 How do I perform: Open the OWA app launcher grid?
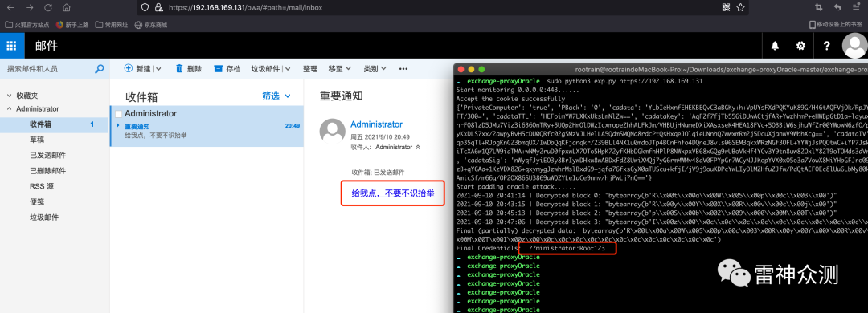11,46
